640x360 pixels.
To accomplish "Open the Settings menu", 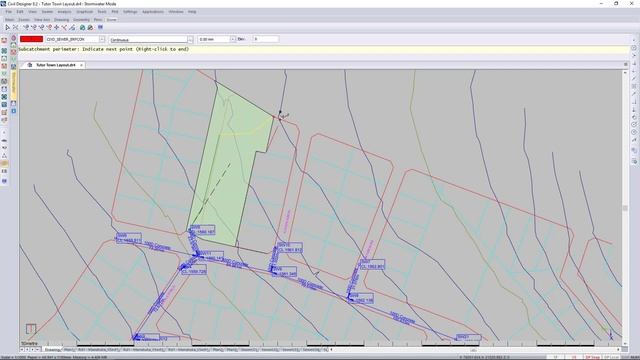I will point(130,12).
